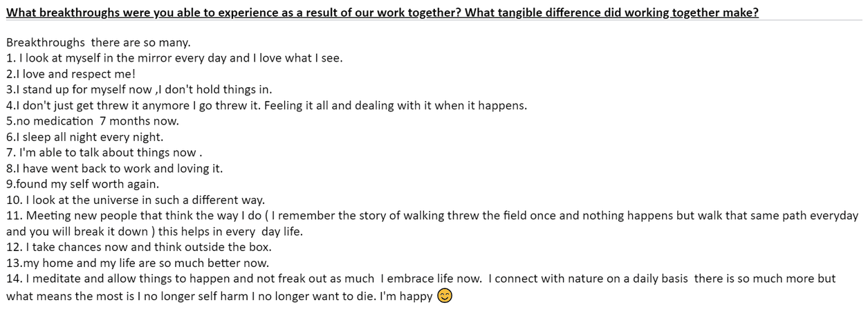The width and height of the screenshot is (868, 314).
Task: Click item 11 about meeting new people
Action: click(432, 216)
